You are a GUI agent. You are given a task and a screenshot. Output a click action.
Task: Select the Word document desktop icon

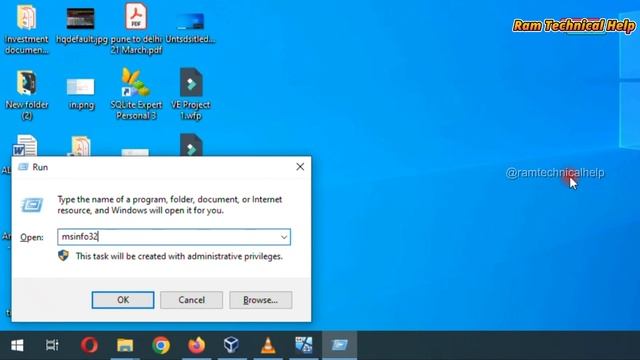tap(25, 146)
